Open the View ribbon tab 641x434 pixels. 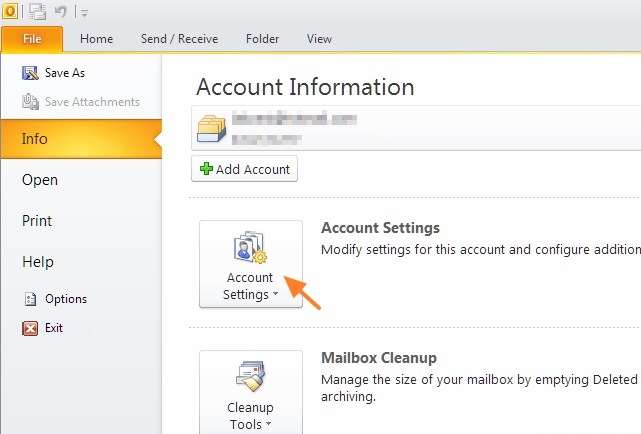[319, 39]
